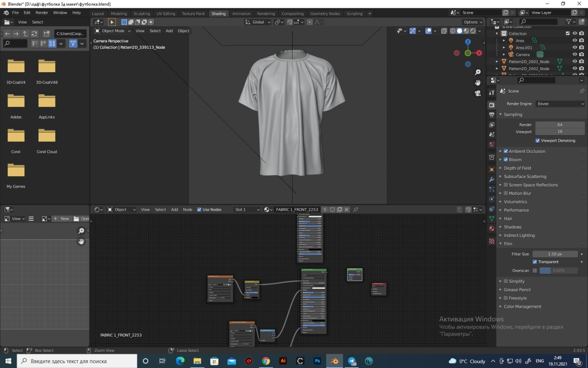The image size is (588, 368).
Task: Select thumbnail display mode in file browser
Action: [x=52, y=43]
